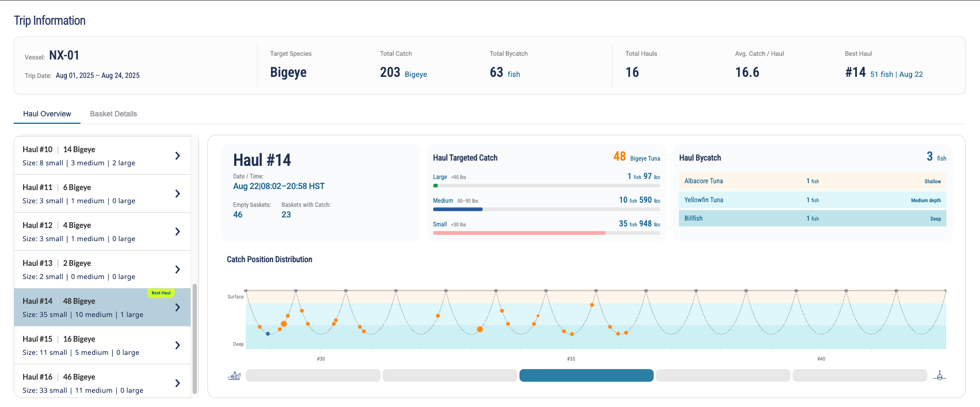The width and height of the screenshot is (980, 407).
Task: Click the buoy icon right of timeline
Action: tap(939, 375)
